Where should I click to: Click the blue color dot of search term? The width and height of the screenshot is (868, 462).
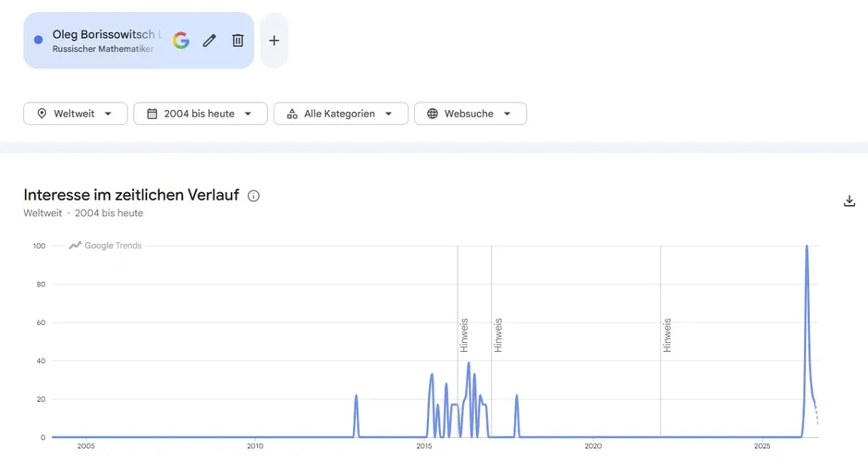point(38,40)
